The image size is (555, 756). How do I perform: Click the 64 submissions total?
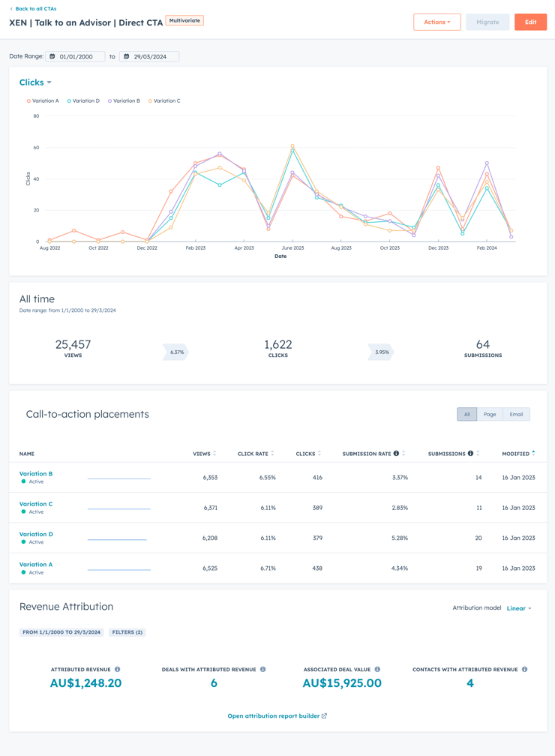pos(483,344)
